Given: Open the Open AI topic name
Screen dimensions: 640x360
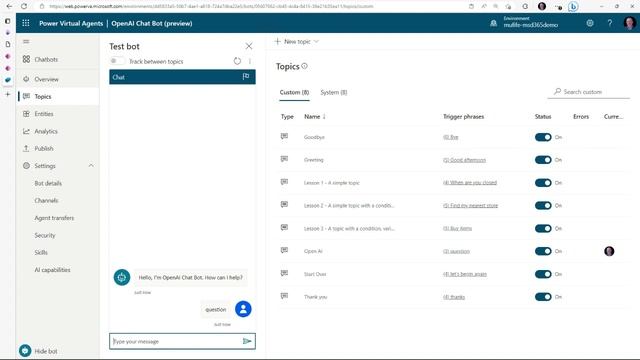Looking at the screenshot, I should [x=313, y=251].
